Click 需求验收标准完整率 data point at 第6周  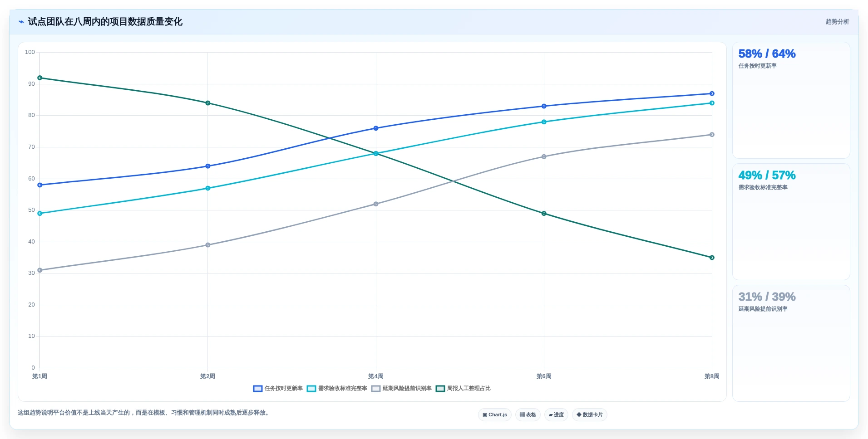point(544,122)
